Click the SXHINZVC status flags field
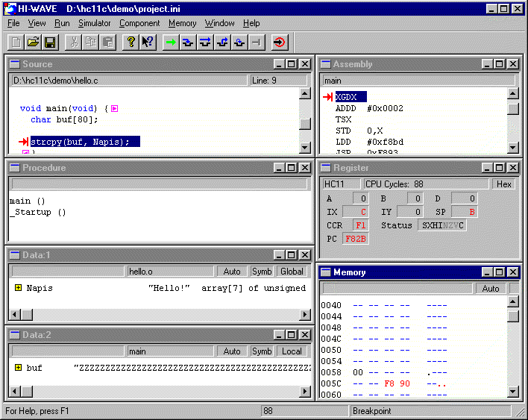The height and width of the screenshot is (420, 528). point(442,225)
